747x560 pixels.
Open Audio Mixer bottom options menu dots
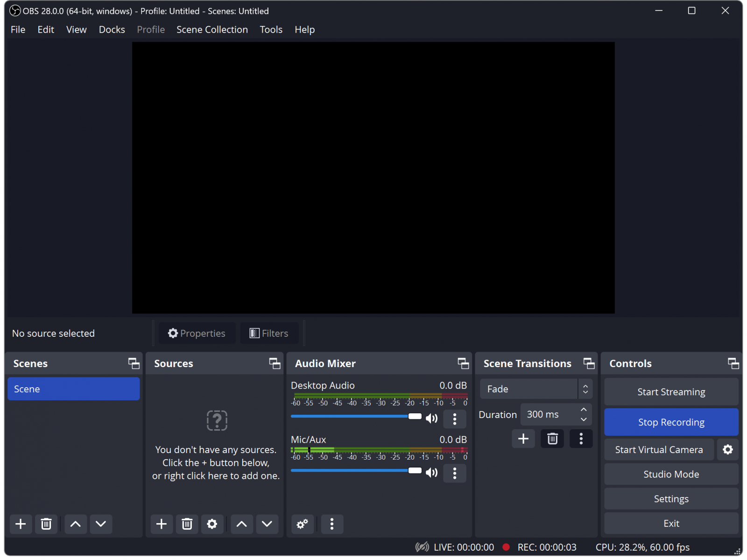tap(332, 524)
